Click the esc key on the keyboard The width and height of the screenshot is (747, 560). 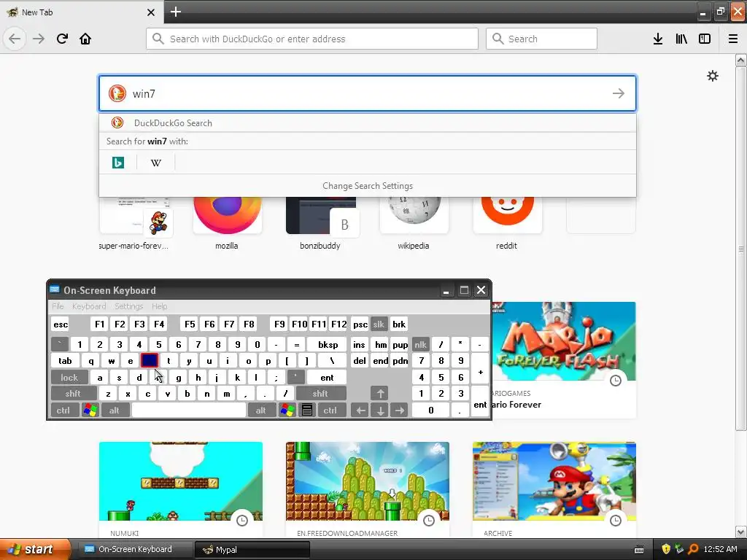pyautogui.click(x=61, y=324)
